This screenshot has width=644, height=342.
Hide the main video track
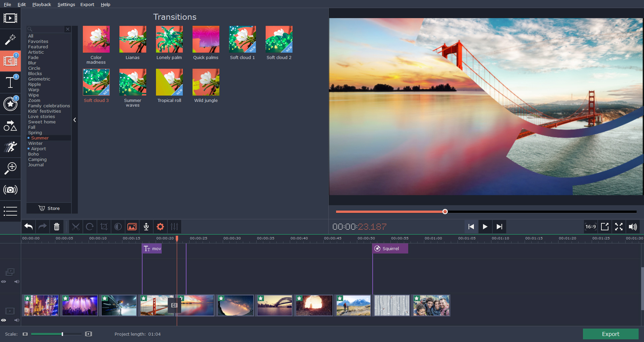point(4,320)
